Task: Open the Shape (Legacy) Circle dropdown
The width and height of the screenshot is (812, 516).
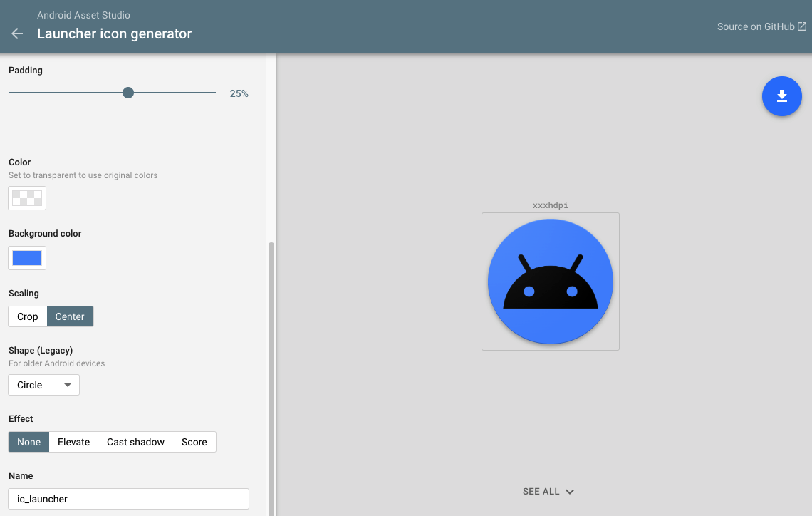Action: click(43, 385)
